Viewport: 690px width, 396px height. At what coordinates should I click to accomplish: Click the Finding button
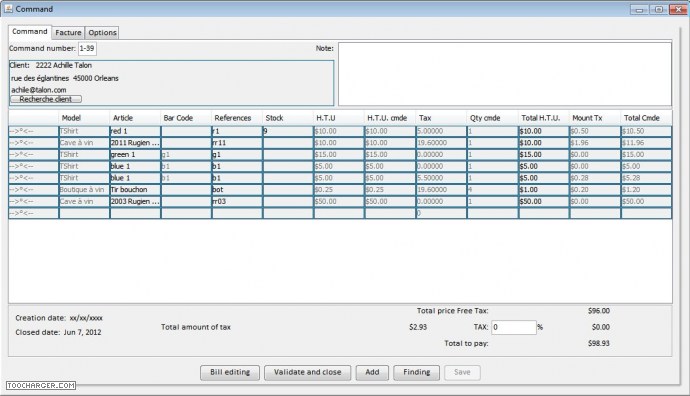[417, 372]
